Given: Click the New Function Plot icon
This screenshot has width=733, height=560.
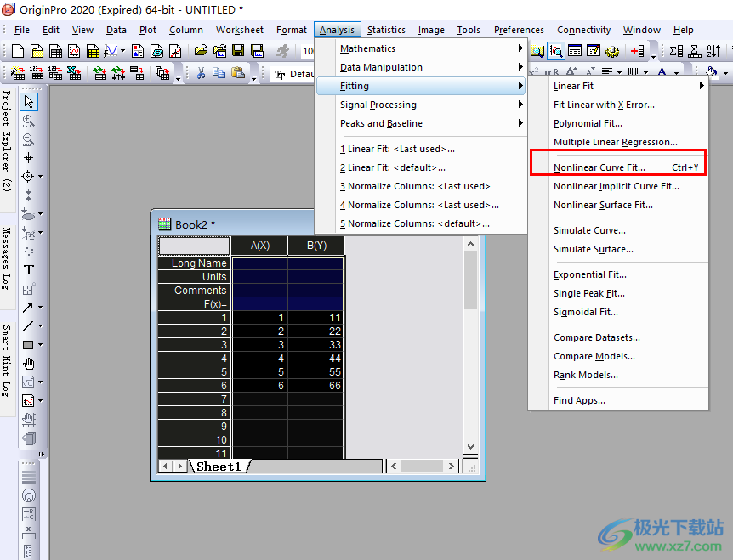Looking at the screenshot, I should pos(111,51).
